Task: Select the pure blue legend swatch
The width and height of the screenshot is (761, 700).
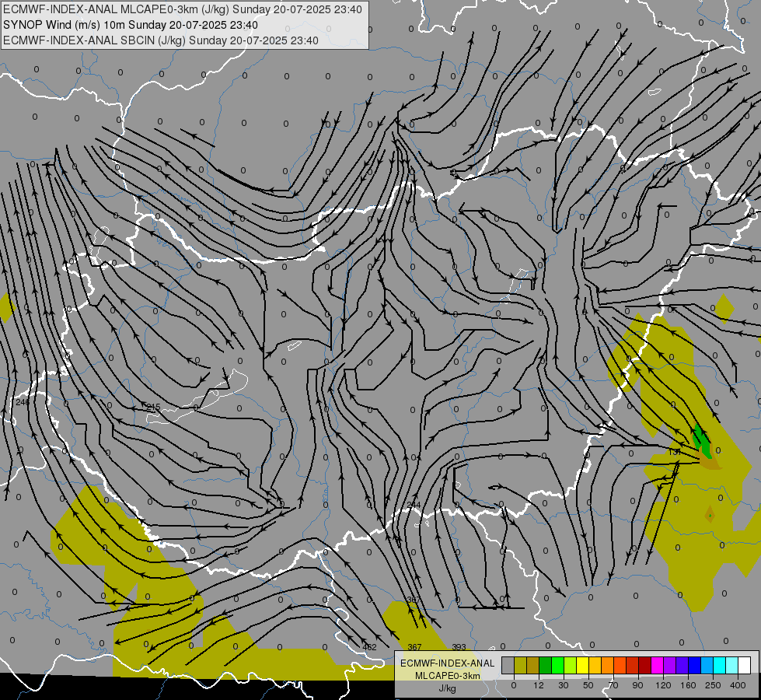Action: (x=694, y=665)
